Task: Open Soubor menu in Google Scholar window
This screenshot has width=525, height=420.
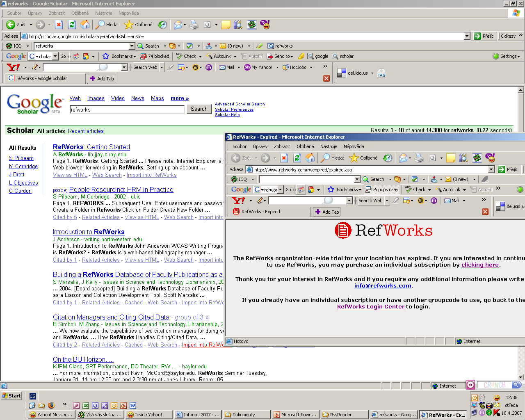Action: pos(14,13)
